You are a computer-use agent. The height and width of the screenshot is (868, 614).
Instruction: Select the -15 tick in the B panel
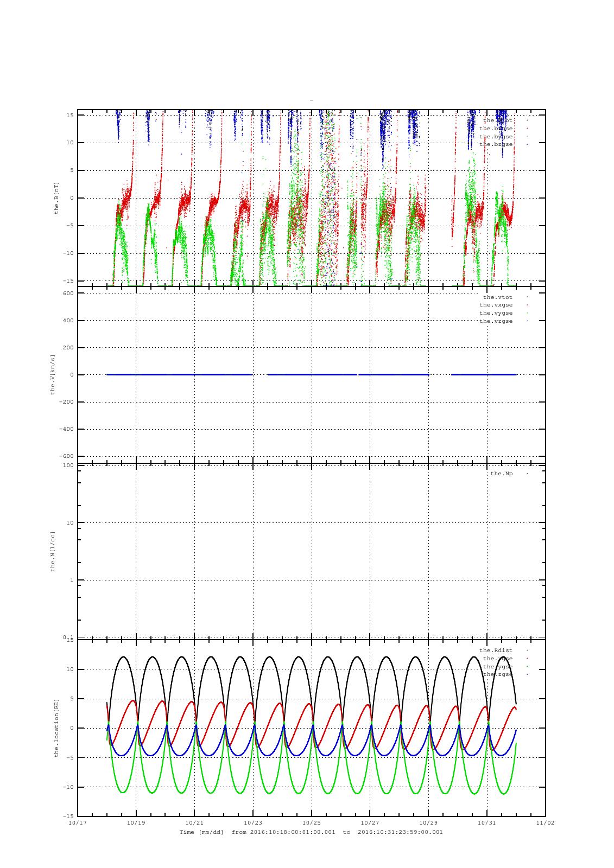[68, 280]
